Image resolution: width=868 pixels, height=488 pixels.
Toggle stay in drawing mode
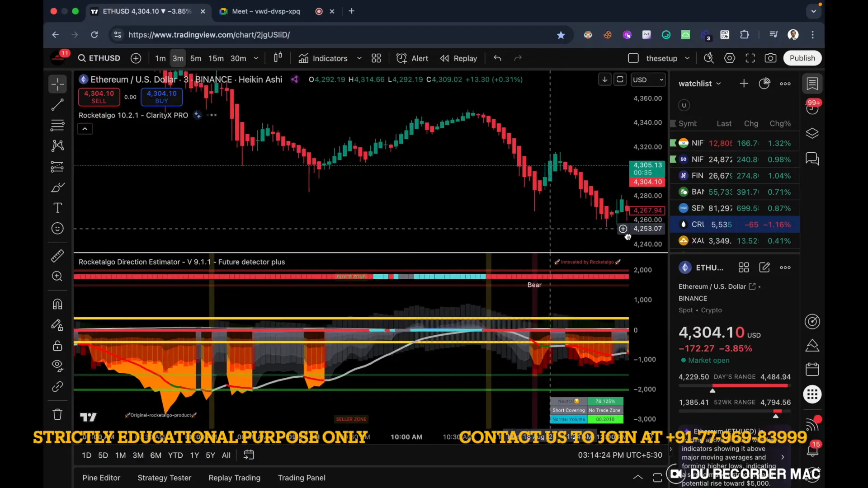pyautogui.click(x=57, y=325)
